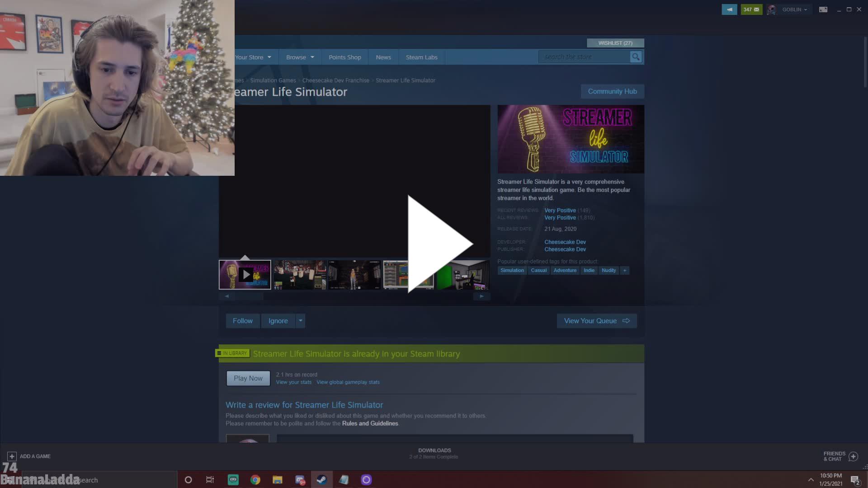Image resolution: width=868 pixels, height=488 pixels.
Task: Open the Downloads status panel
Action: pyautogui.click(x=434, y=454)
